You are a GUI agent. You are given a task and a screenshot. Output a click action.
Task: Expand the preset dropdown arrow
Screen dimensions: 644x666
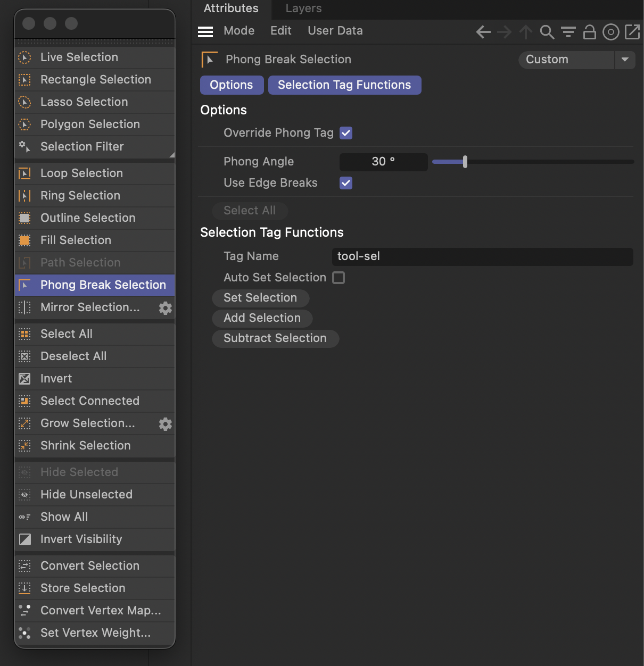[x=625, y=60]
